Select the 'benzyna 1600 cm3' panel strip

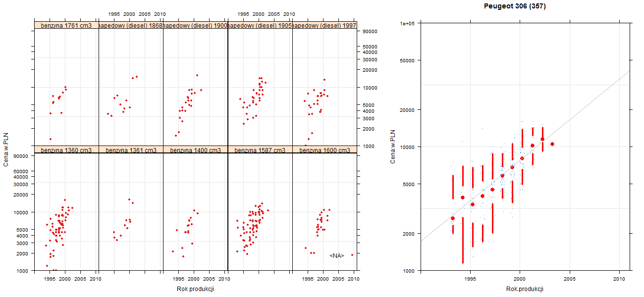pyautogui.click(x=324, y=149)
